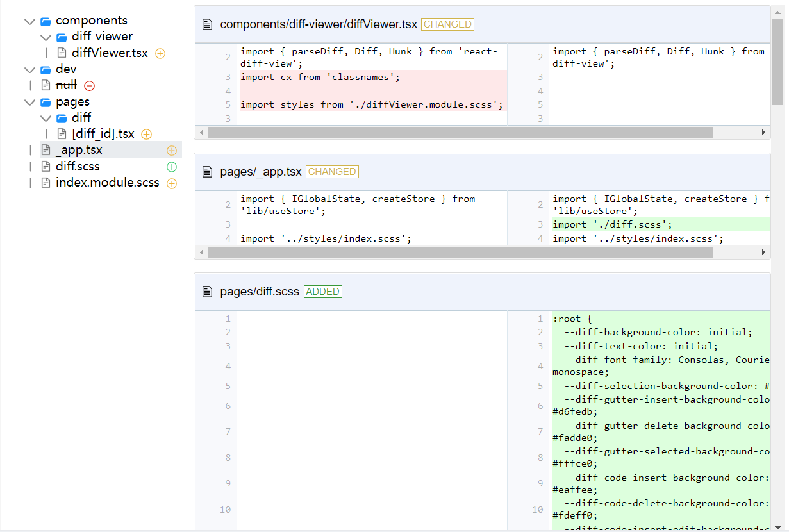Click "--diff-background-color: initial;" line
This screenshot has width=789, height=532.
point(658,332)
